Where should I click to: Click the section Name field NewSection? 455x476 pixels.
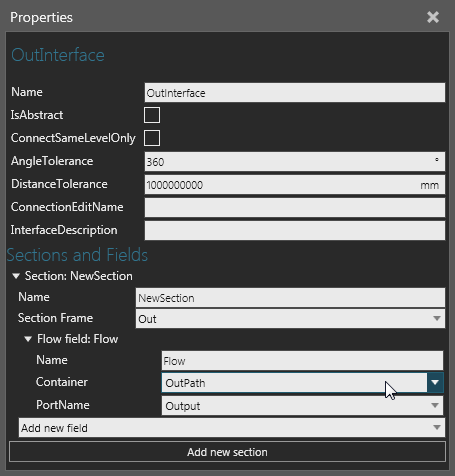(x=290, y=298)
